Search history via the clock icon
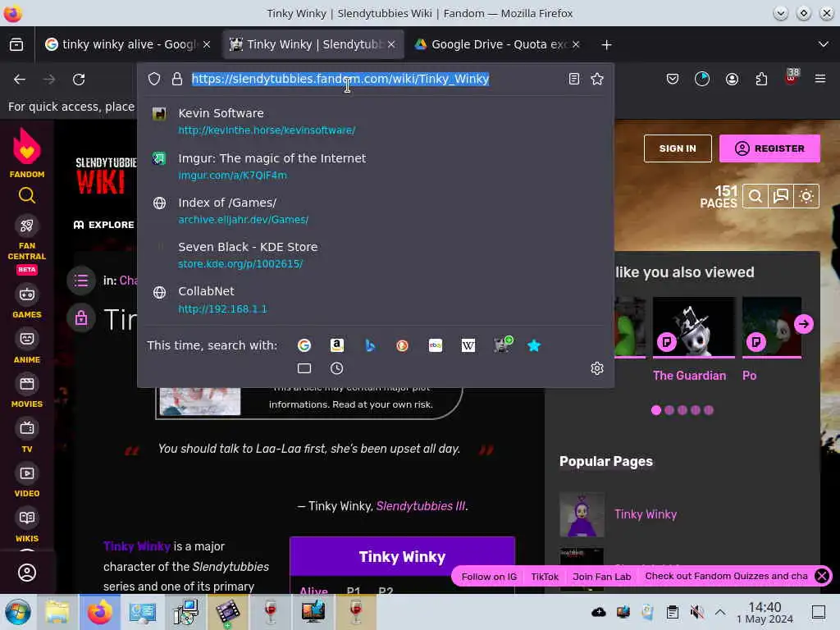This screenshot has width=840, height=630. (337, 368)
